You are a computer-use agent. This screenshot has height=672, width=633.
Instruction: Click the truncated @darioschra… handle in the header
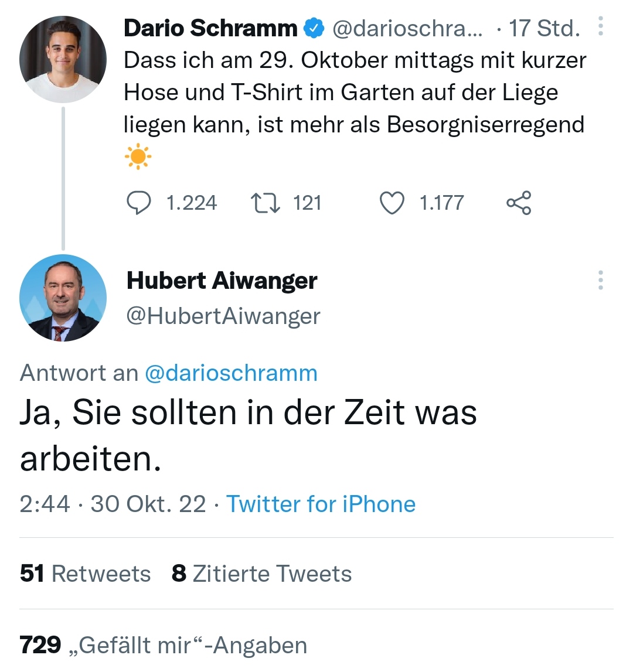407,28
